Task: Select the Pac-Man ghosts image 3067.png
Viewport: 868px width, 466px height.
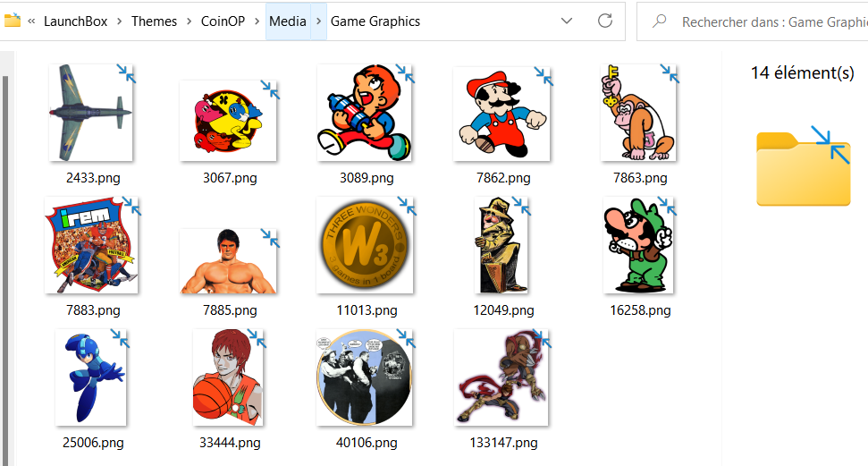Action: click(228, 121)
